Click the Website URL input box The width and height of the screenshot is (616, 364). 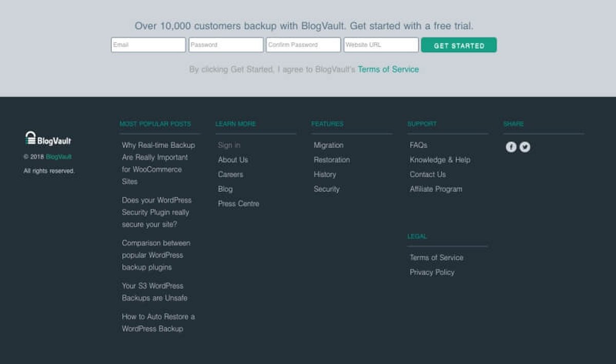tap(381, 45)
